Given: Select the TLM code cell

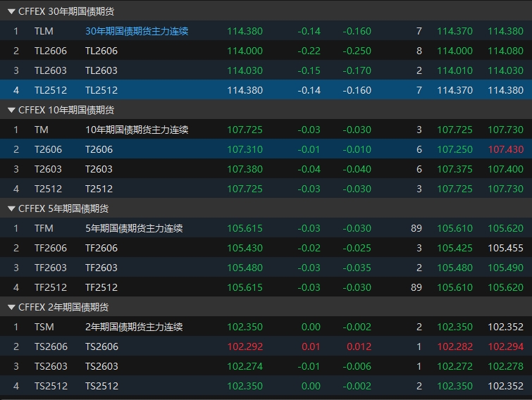Looking at the screenshot, I should [44, 31].
